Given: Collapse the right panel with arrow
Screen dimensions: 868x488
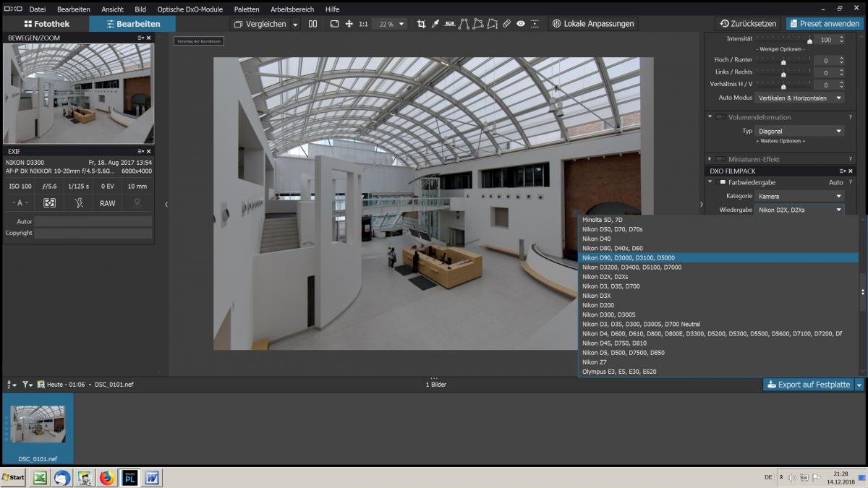Looking at the screenshot, I should tap(701, 205).
